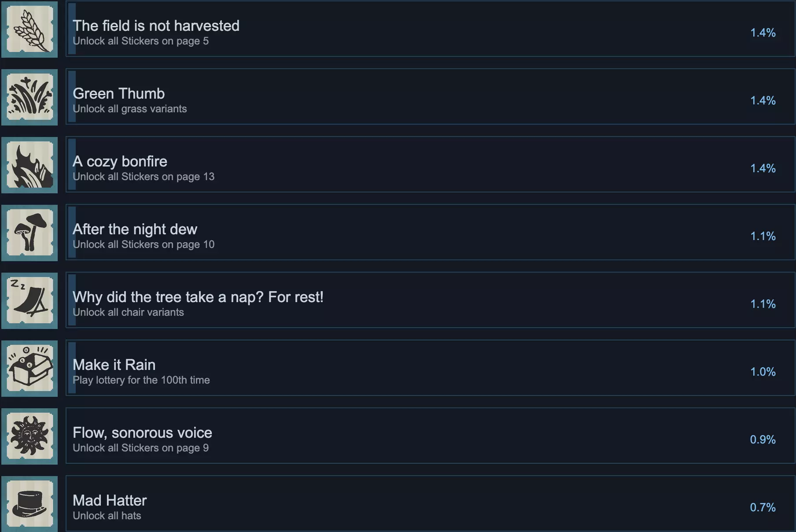Click 'Unlock all hats' description text
Image resolution: width=796 pixels, height=532 pixels.
[x=107, y=516]
